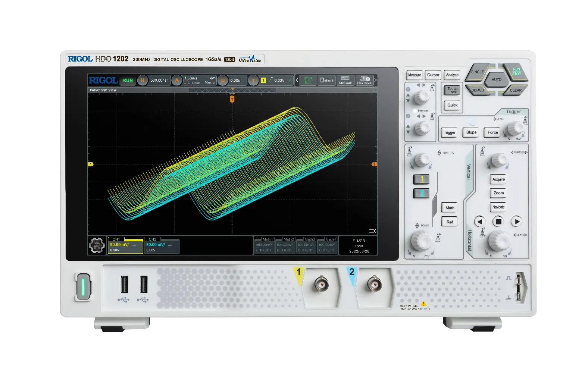Open the Rigol gear function menu icon
Viewport: 588px width, 392px height.
[x=97, y=245]
